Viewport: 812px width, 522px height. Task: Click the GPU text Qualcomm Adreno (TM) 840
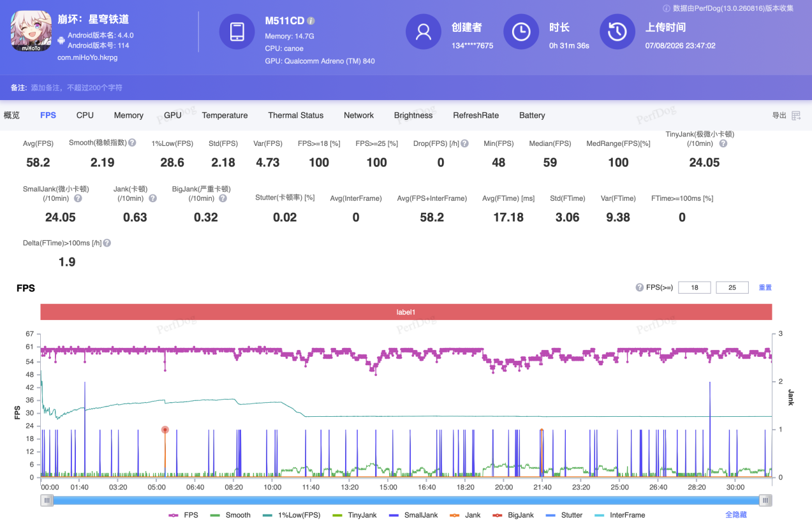320,61
